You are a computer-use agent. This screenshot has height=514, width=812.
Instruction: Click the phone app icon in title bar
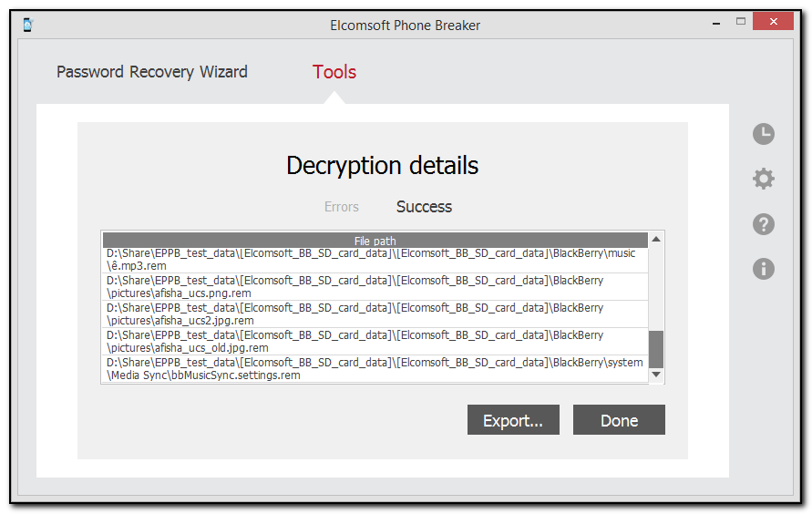pyautogui.click(x=28, y=25)
